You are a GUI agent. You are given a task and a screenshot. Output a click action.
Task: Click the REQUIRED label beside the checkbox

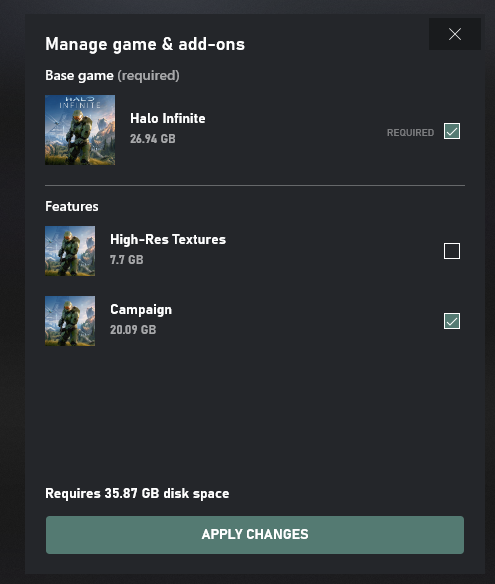pos(410,133)
